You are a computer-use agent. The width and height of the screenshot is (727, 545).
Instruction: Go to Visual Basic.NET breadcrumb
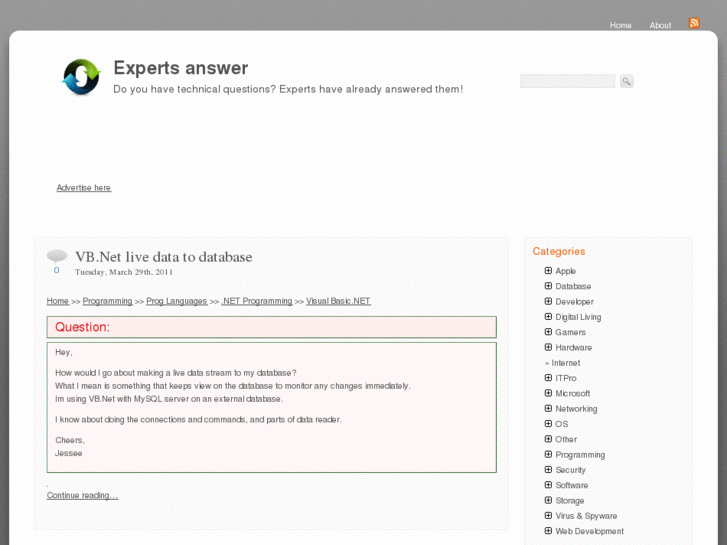(x=338, y=301)
